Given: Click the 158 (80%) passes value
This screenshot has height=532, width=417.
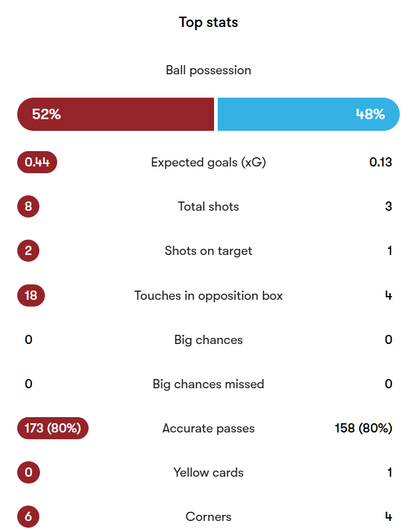Looking at the screenshot, I should pos(363,428).
